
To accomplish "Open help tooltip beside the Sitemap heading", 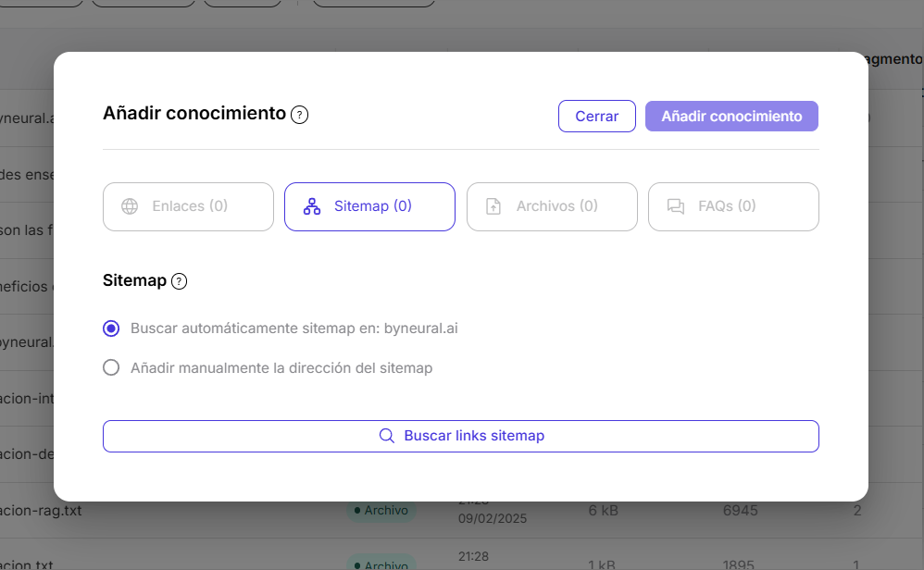I will tap(179, 280).
